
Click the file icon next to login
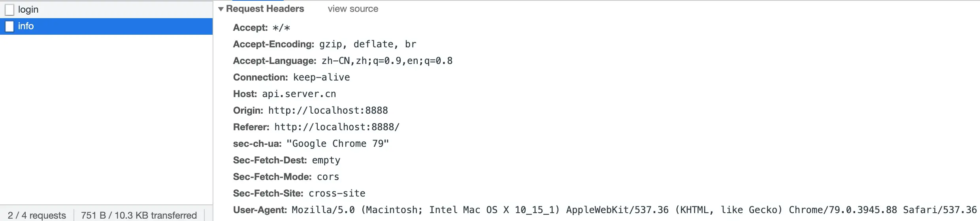click(9, 9)
